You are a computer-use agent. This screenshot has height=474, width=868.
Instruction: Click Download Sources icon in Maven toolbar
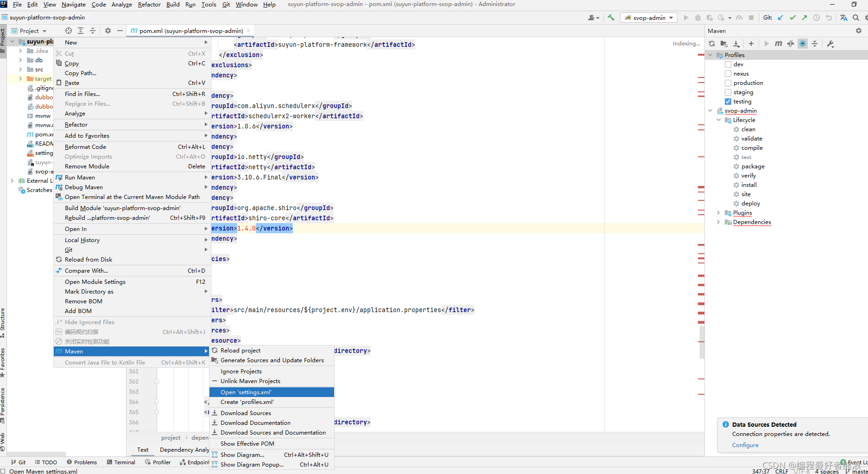coord(736,44)
